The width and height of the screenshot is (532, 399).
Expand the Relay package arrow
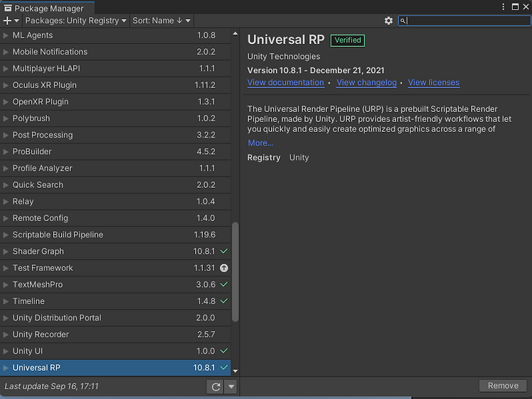6,201
